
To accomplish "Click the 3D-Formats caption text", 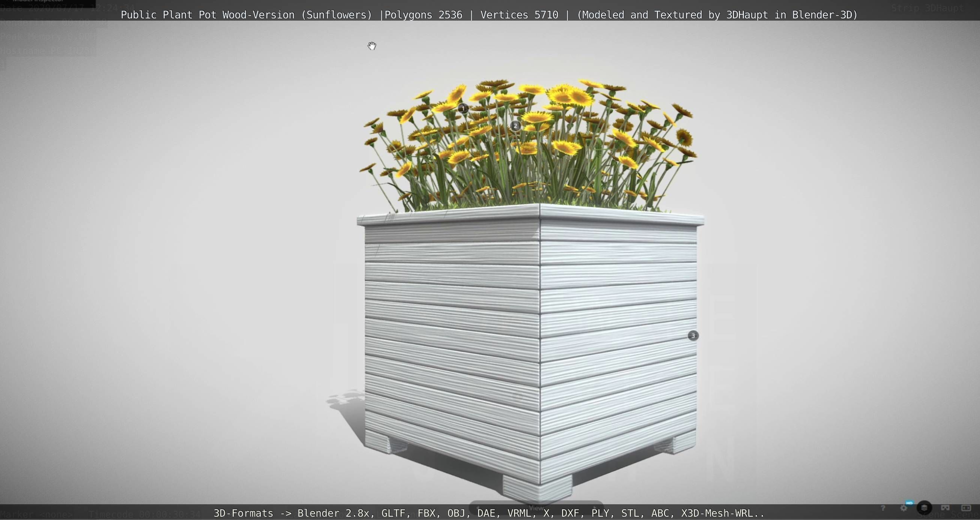I will tap(489, 513).
